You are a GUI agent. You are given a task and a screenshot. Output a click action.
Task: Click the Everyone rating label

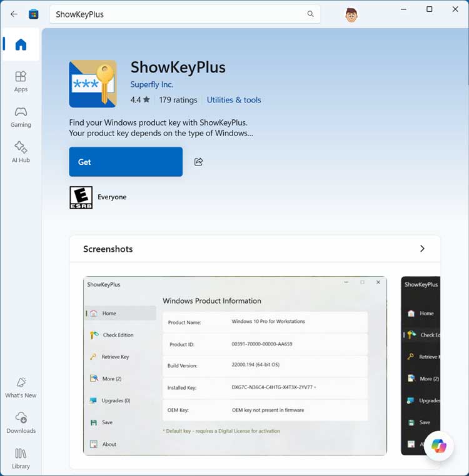click(112, 197)
